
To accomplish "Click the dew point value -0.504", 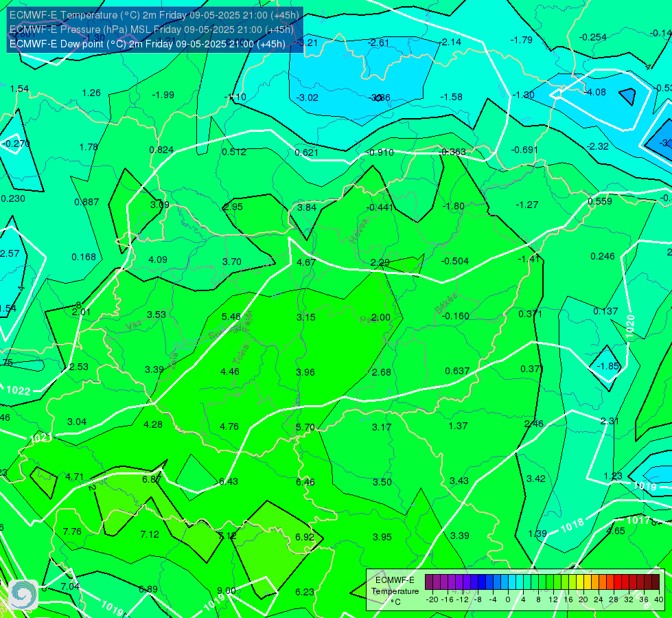I will [x=454, y=261].
